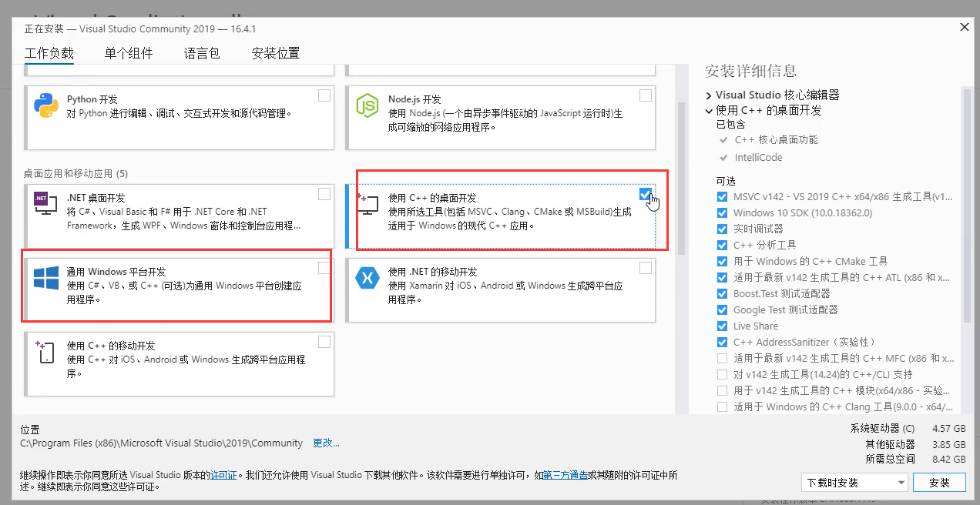Click the Xamarin .NET mobile development icon

tap(367, 277)
